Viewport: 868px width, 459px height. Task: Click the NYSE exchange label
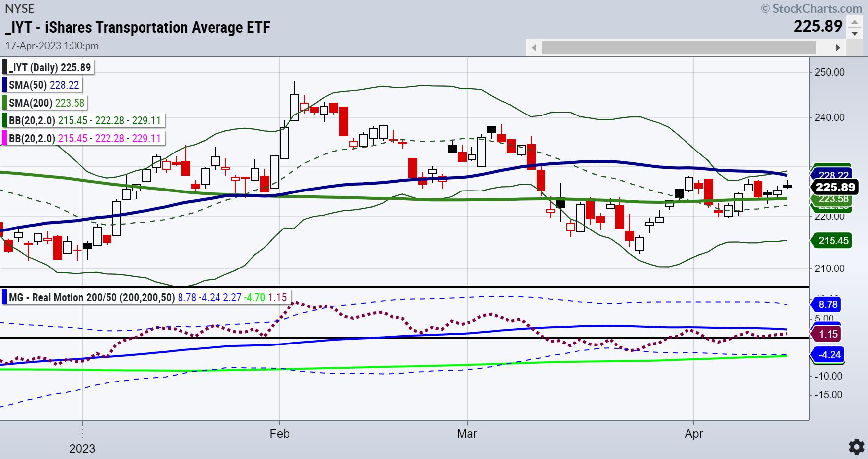coord(20,7)
